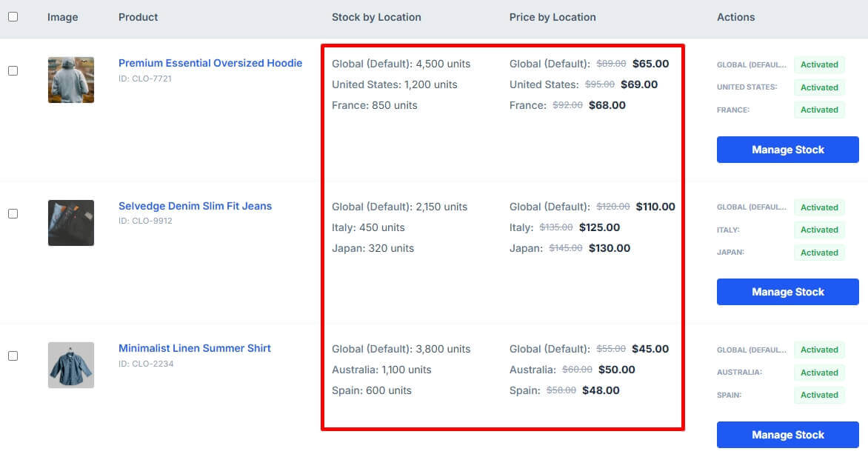Open the hoodie image thumbnail
Screen dimensions: 868x457
tap(70, 79)
